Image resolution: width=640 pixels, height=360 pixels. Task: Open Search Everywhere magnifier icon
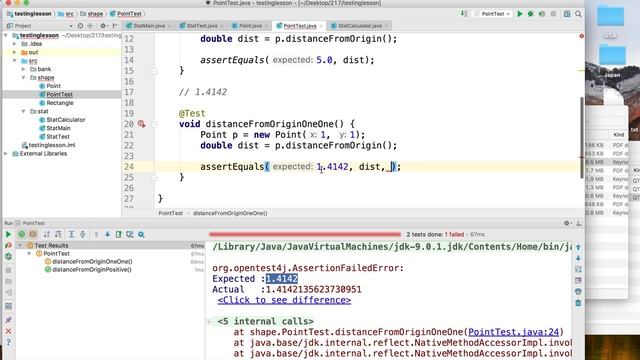pos(578,14)
